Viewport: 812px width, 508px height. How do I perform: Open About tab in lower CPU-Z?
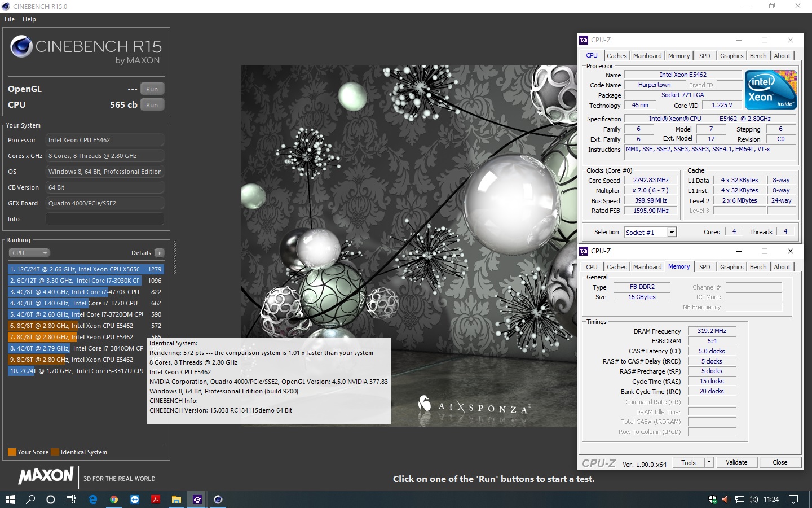[x=782, y=267]
